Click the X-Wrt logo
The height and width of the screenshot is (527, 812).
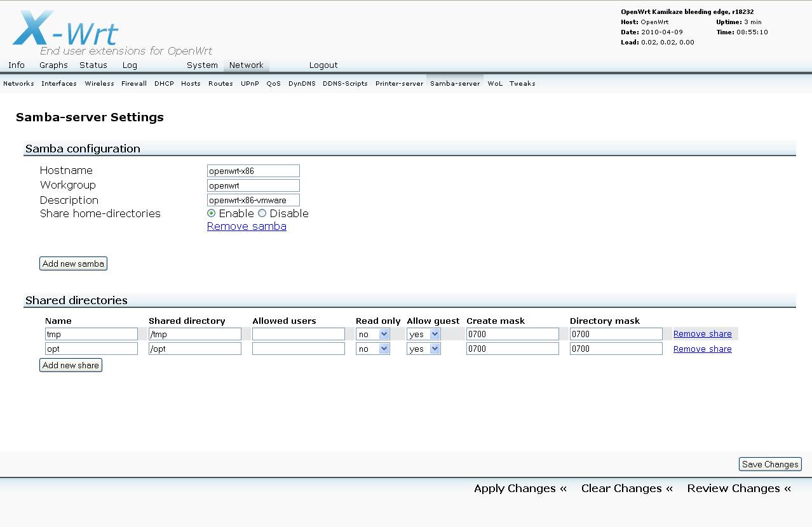65,29
